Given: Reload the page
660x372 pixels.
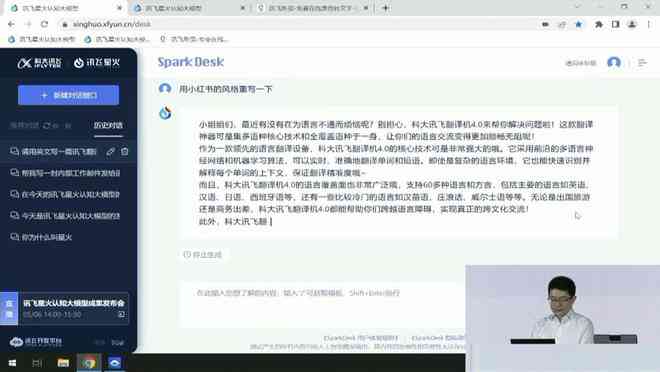Looking at the screenshot, I should (45, 24).
